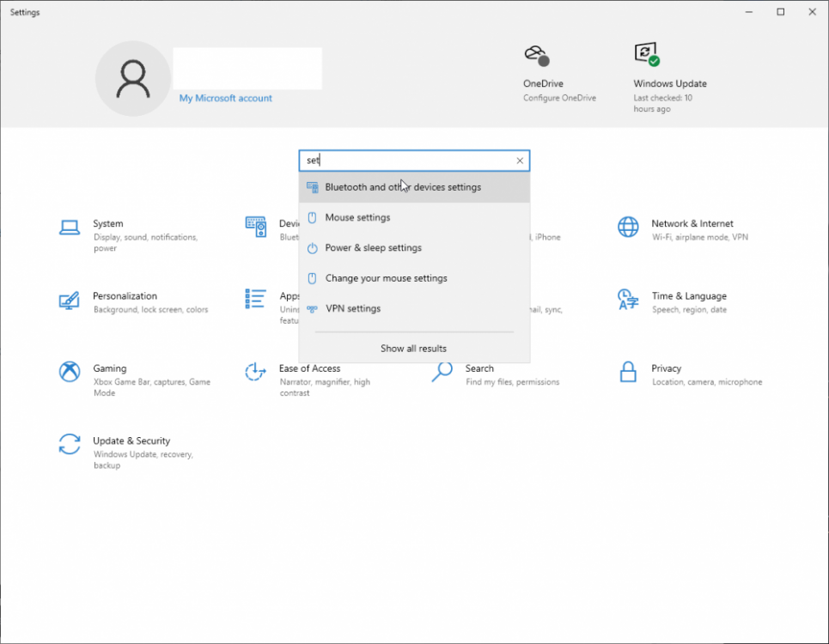Click the Privacy padlock icon
This screenshot has width=829, height=644.
pyautogui.click(x=628, y=372)
